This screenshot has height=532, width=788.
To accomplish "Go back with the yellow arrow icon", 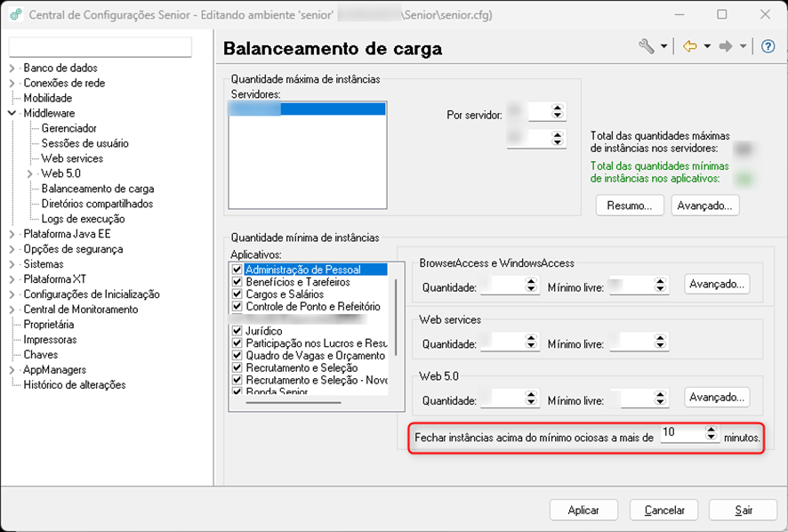I will pos(689,47).
